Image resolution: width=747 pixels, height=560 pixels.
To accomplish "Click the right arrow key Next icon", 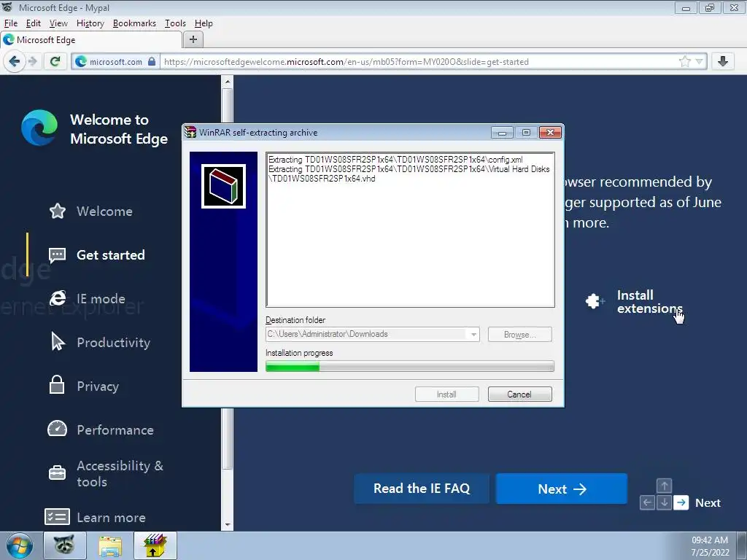I will [681, 502].
